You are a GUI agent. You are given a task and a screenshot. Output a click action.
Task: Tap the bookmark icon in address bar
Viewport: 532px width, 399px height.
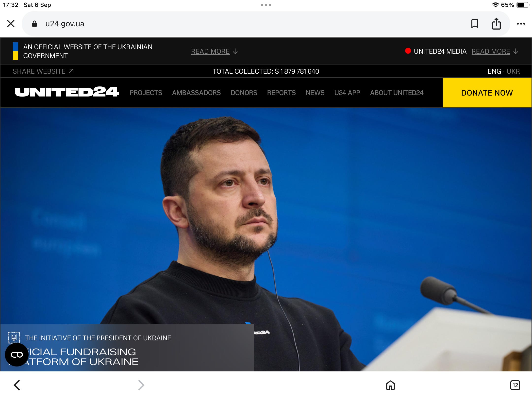point(475,24)
